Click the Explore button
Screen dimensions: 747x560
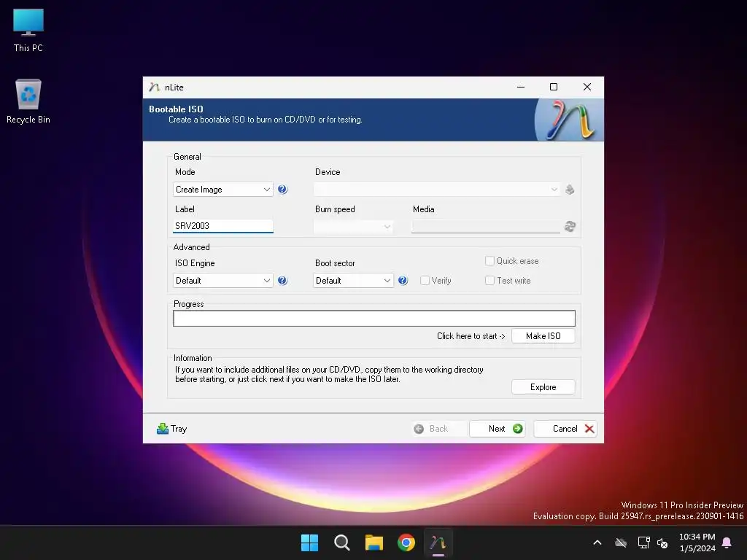543,387
